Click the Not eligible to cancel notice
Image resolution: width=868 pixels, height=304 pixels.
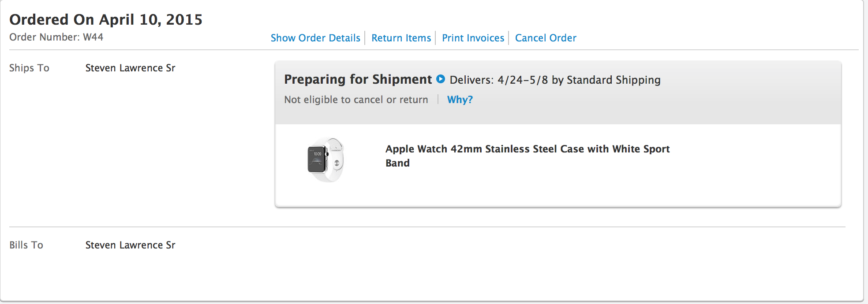click(x=356, y=100)
